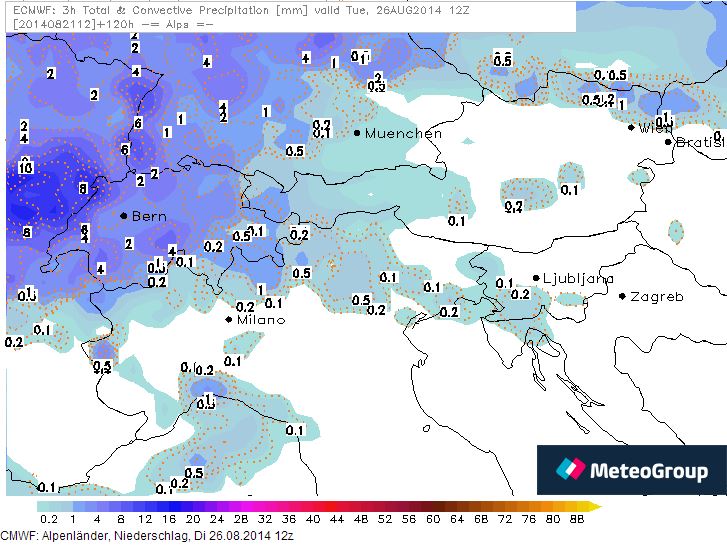
Task: Click the 12 label on the color scale
Action: (145, 519)
